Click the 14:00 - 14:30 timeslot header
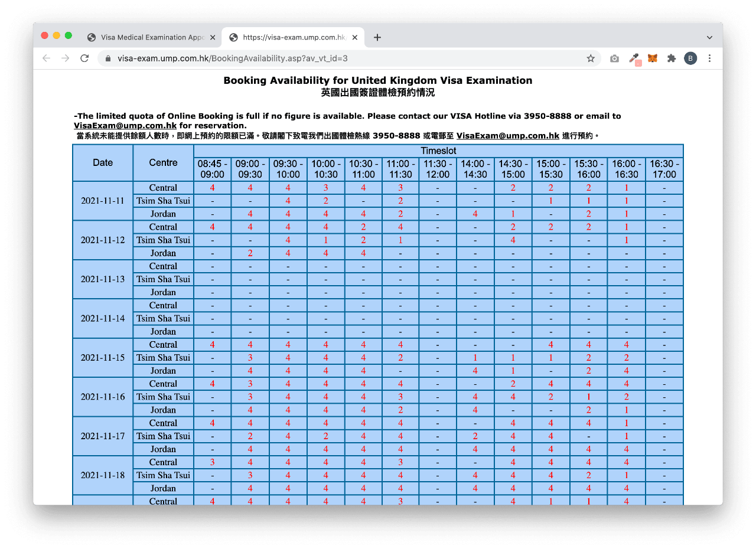Image resolution: width=756 pixels, height=549 pixels. [x=475, y=169]
